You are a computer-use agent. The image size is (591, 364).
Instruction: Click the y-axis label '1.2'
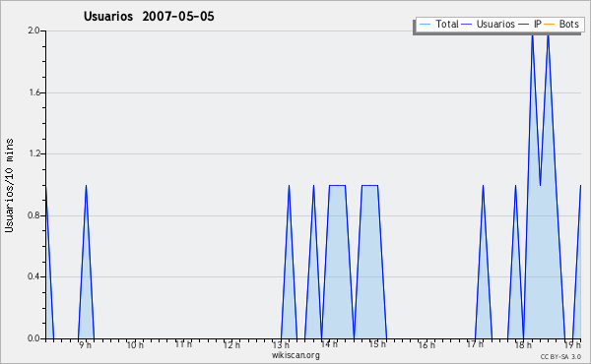click(x=33, y=153)
